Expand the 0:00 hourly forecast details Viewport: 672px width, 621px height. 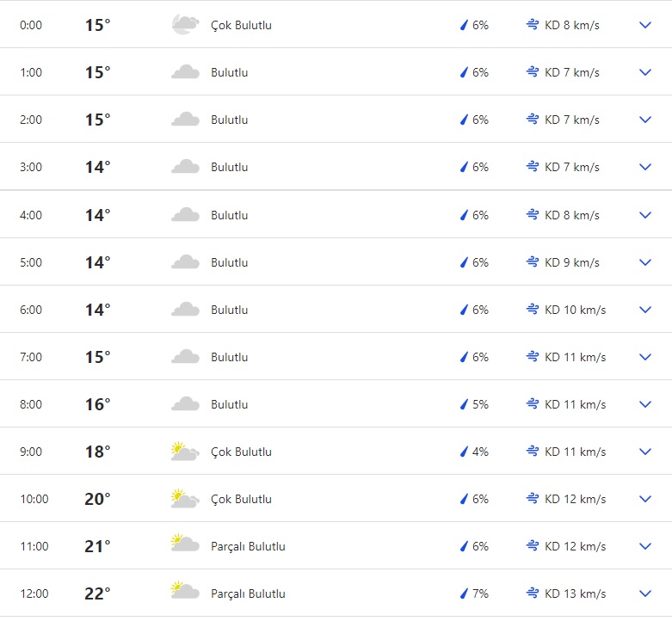[x=645, y=25]
